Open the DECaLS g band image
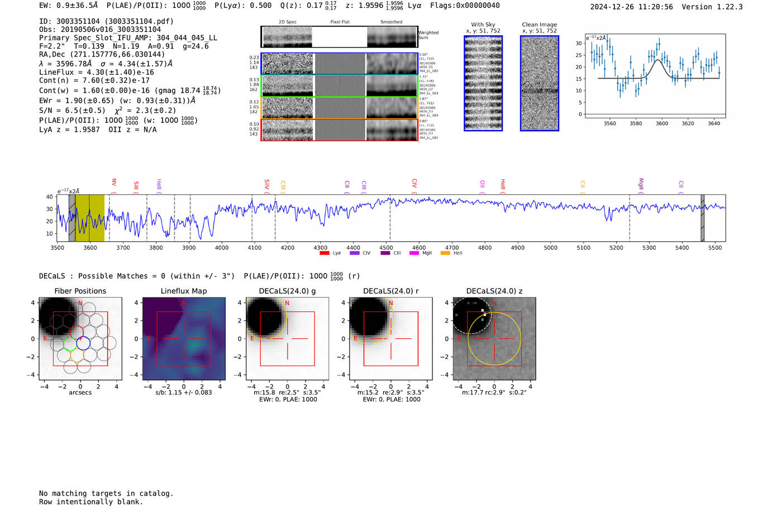 tap(288, 339)
